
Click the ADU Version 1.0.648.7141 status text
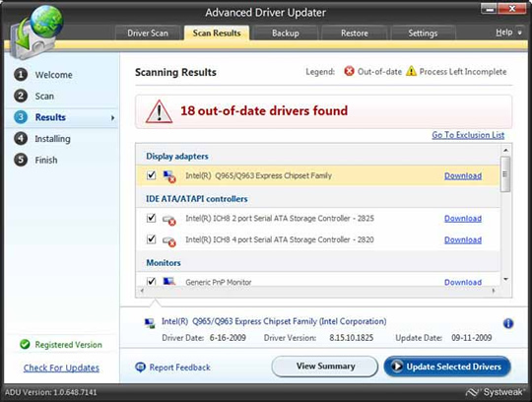pyautogui.click(x=51, y=392)
